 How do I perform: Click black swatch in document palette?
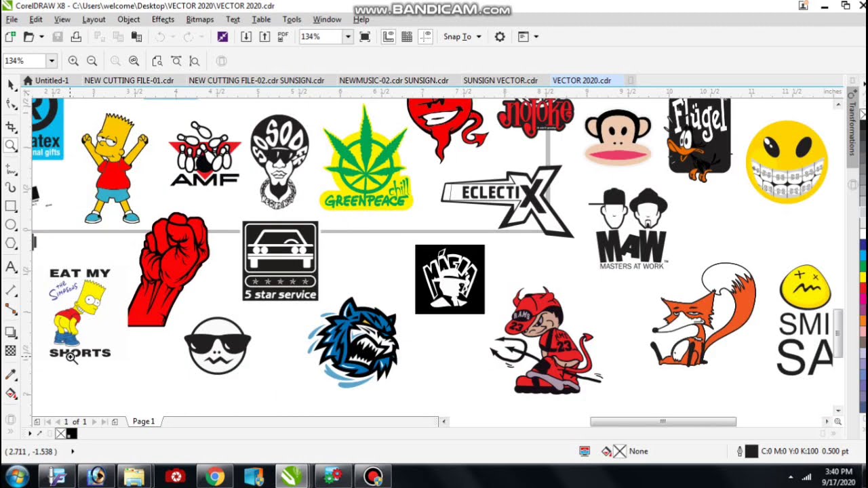pyautogui.click(x=72, y=434)
